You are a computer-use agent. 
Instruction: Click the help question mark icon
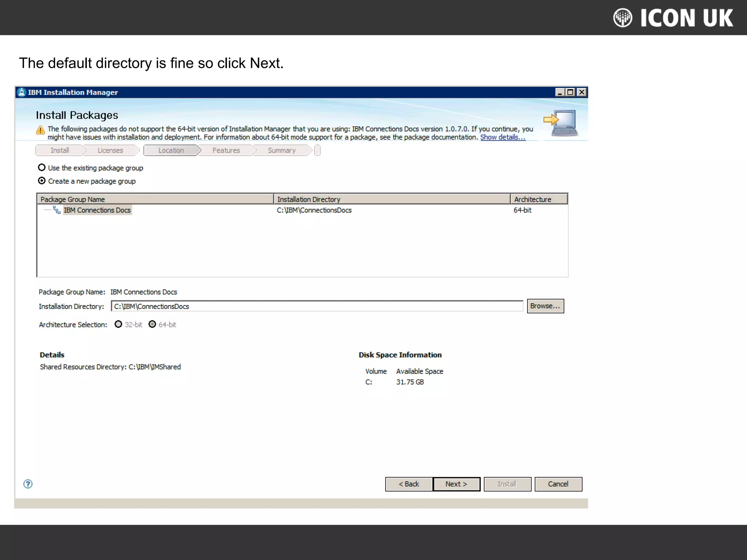pyautogui.click(x=28, y=484)
